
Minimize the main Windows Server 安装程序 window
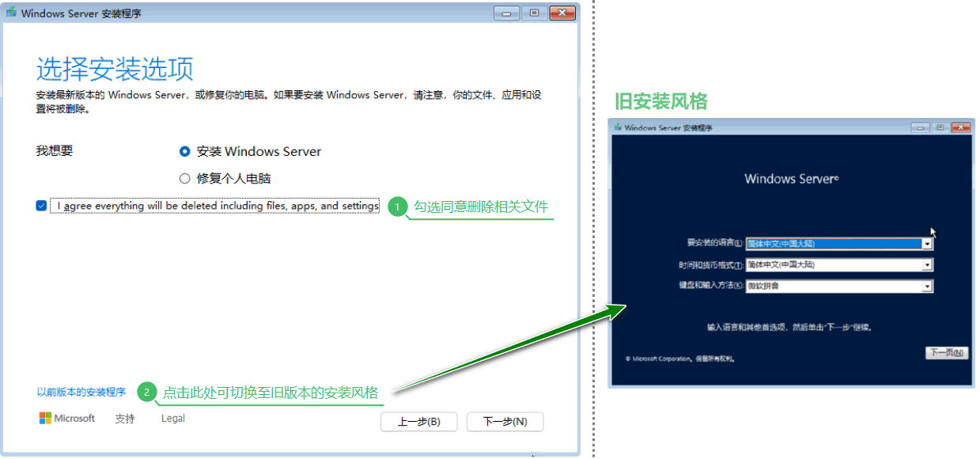[x=507, y=13]
